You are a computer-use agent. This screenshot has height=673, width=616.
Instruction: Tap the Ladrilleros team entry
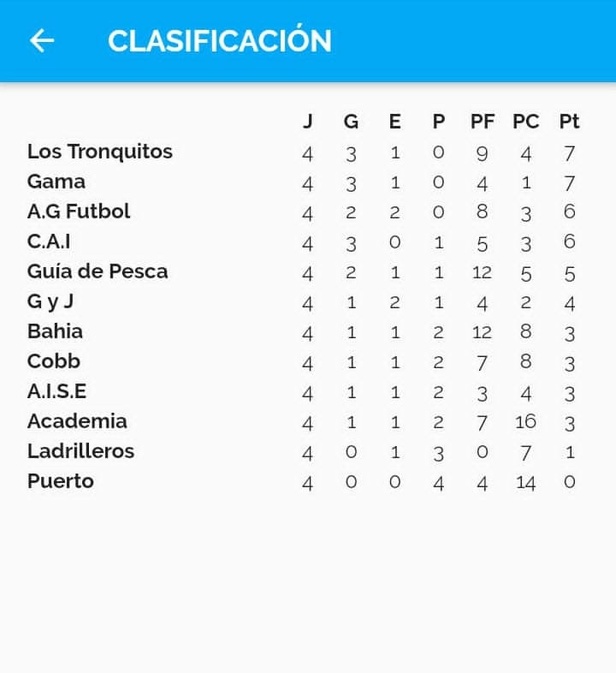80,451
